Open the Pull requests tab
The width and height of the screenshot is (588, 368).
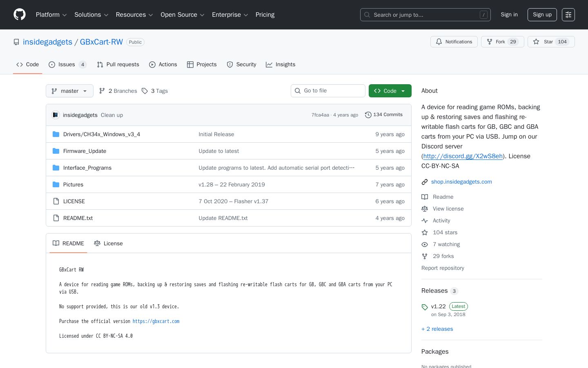point(118,65)
